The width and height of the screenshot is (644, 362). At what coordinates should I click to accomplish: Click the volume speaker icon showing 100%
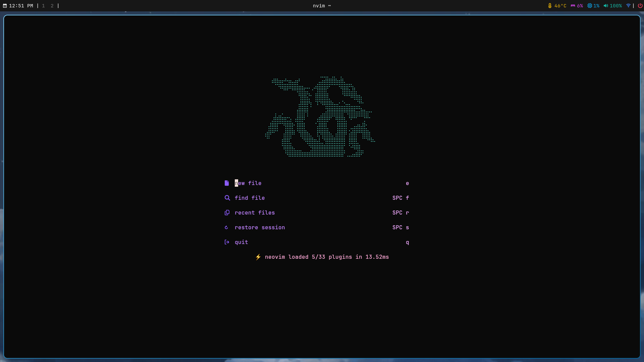click(x=606, y=6)
